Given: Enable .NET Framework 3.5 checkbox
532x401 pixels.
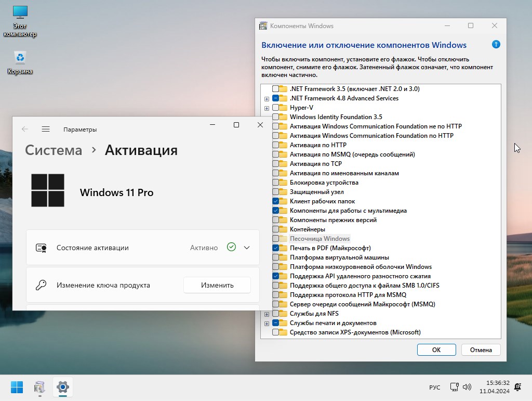Looking at the screenshot, I should (x=275, y=88).
